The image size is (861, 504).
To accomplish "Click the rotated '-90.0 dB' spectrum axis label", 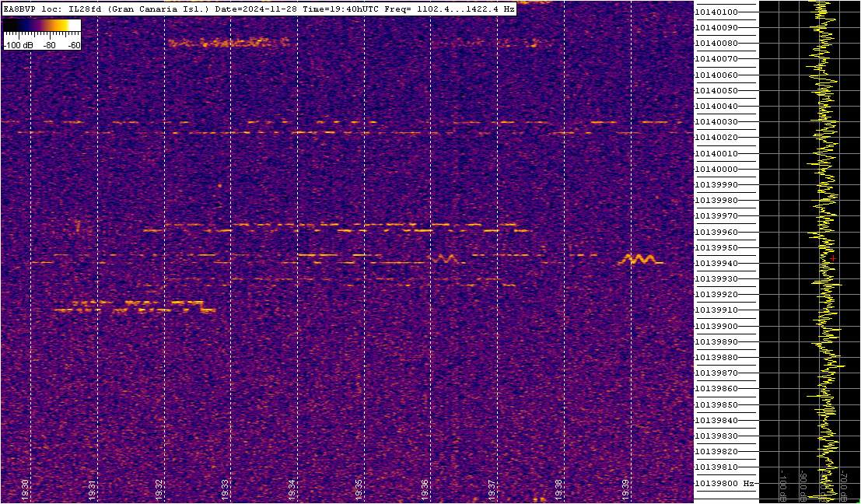I will 802,486.
